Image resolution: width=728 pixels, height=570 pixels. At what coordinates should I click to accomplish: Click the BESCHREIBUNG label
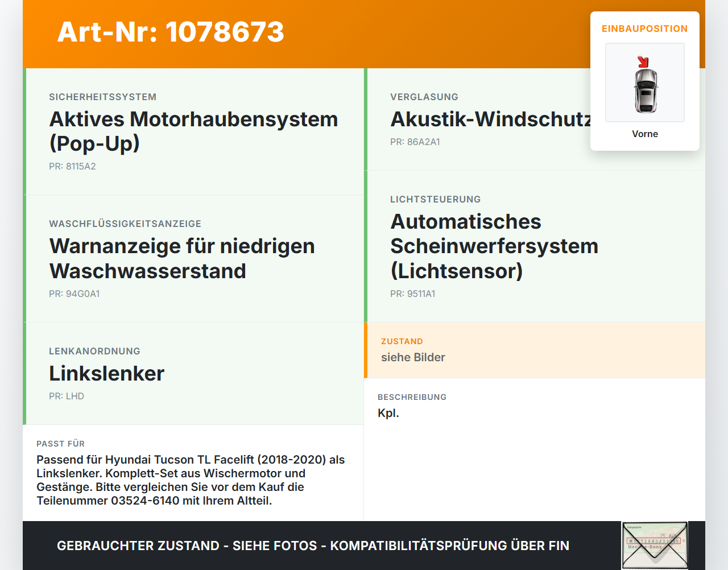coord(412,397)
